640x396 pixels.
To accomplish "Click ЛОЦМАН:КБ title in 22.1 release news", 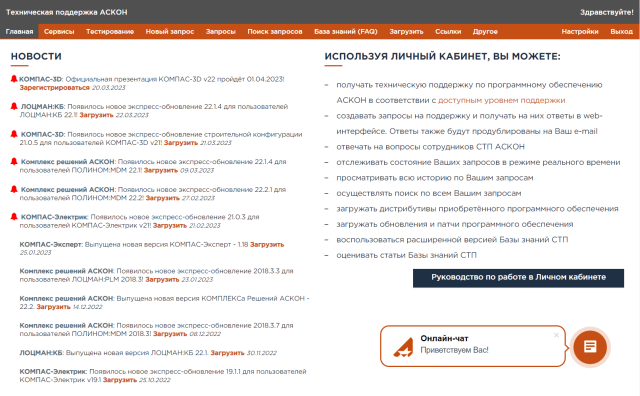I will point(41,353).
